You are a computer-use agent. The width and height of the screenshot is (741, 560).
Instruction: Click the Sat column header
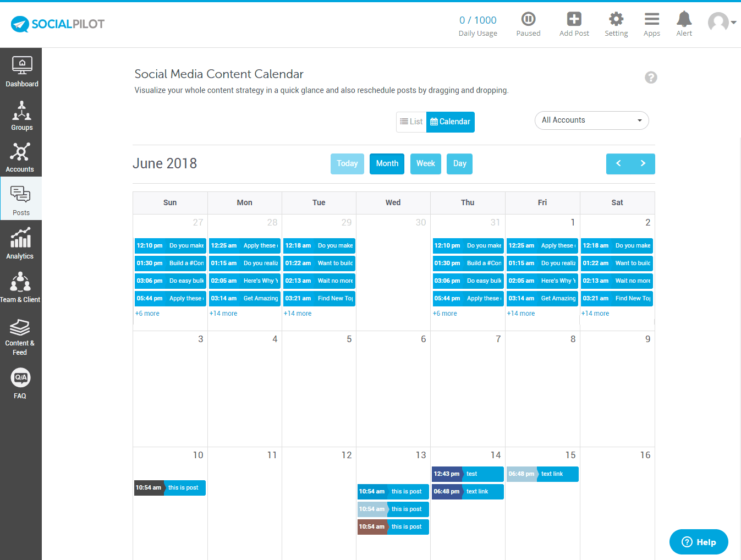[x=617, y=202]
